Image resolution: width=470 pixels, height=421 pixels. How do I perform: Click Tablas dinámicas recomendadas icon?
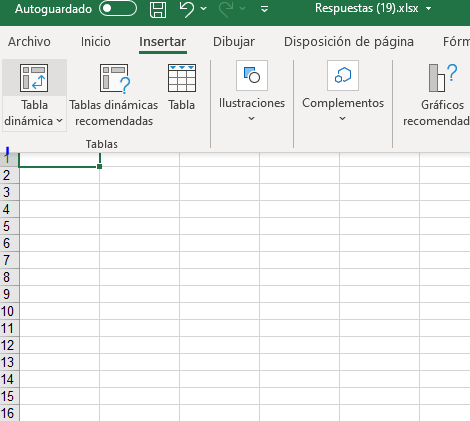pyautogui.click(x=114, y=78)
